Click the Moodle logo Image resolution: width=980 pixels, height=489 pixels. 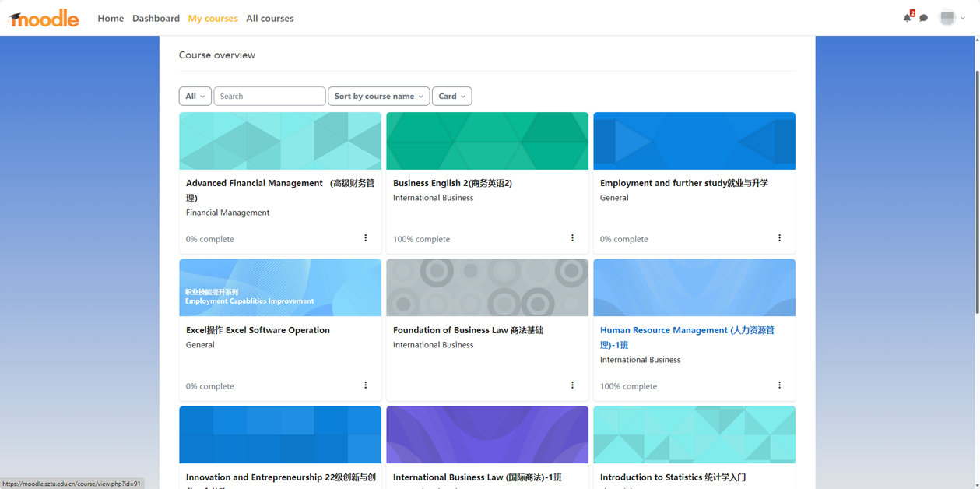(44, 18)
